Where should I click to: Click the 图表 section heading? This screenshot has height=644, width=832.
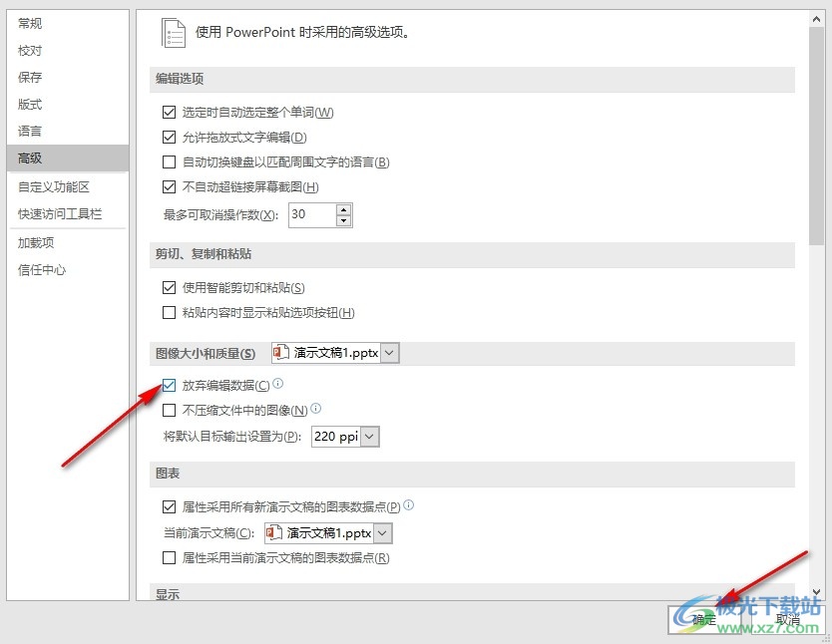click(168, 474)
